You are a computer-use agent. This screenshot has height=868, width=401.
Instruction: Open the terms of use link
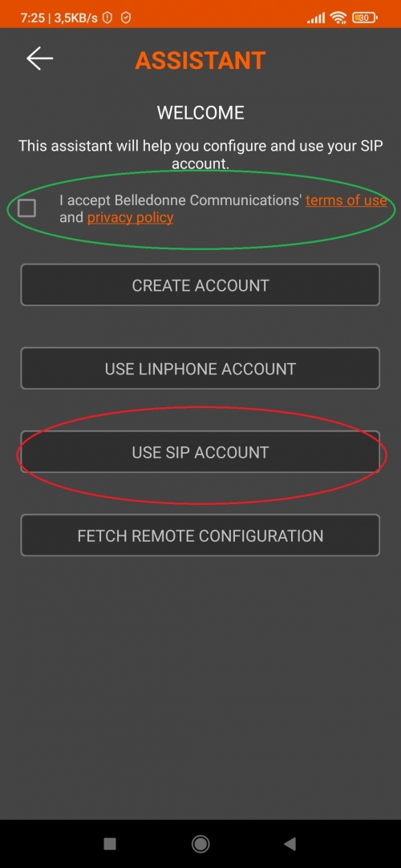(346, 200)
